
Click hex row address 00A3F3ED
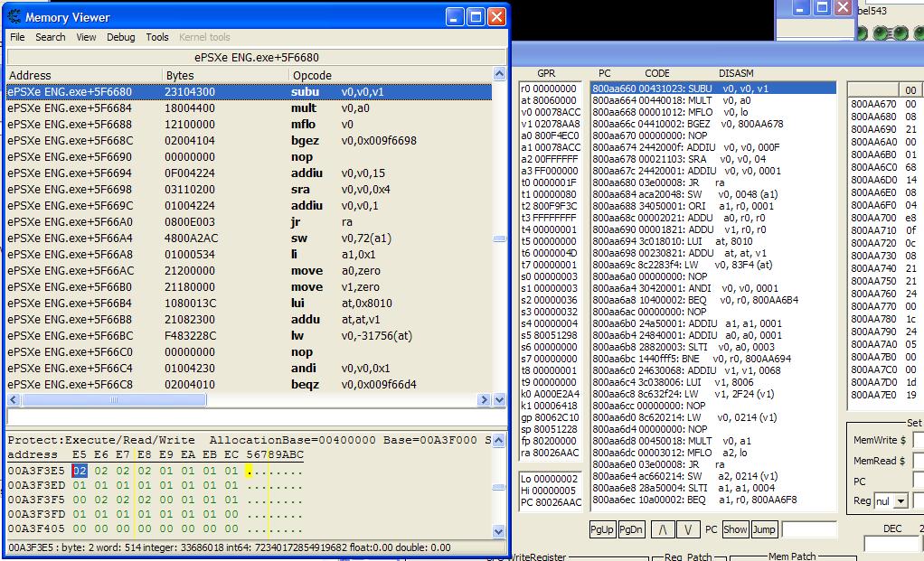[x=36, y=486]
